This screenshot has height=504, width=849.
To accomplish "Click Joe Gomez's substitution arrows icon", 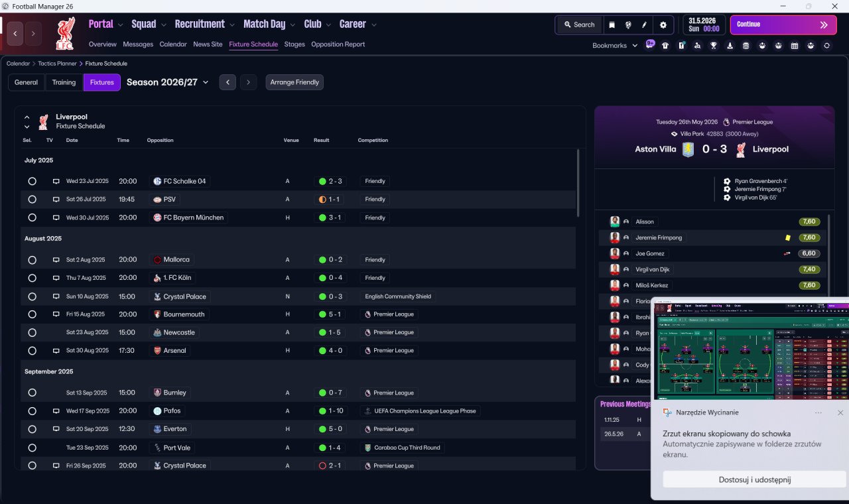I will [787, 253].
